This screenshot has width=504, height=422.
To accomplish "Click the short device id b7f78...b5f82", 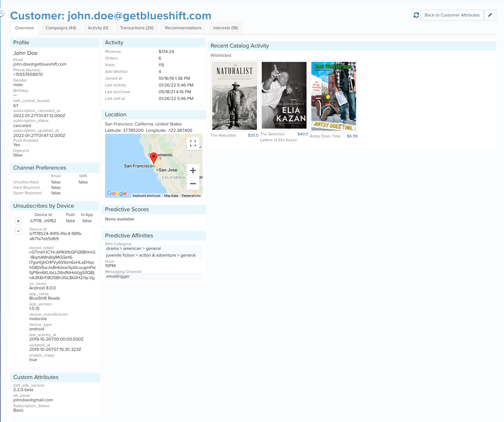I will (43, 221).
